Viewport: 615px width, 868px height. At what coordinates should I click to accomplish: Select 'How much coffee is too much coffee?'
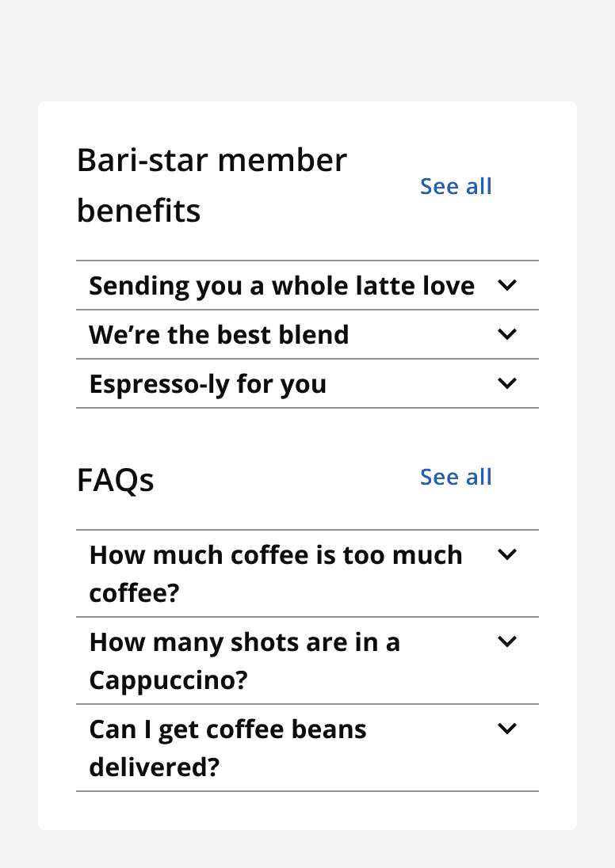click(276, 573)
